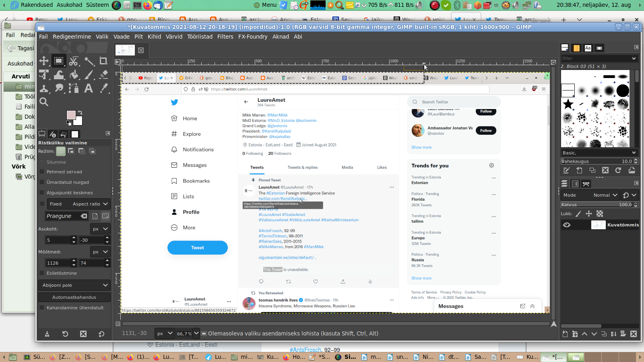Open the FX-Foundry menu
The height and width of the screenshot is (362, 644).
pos(253,37)
